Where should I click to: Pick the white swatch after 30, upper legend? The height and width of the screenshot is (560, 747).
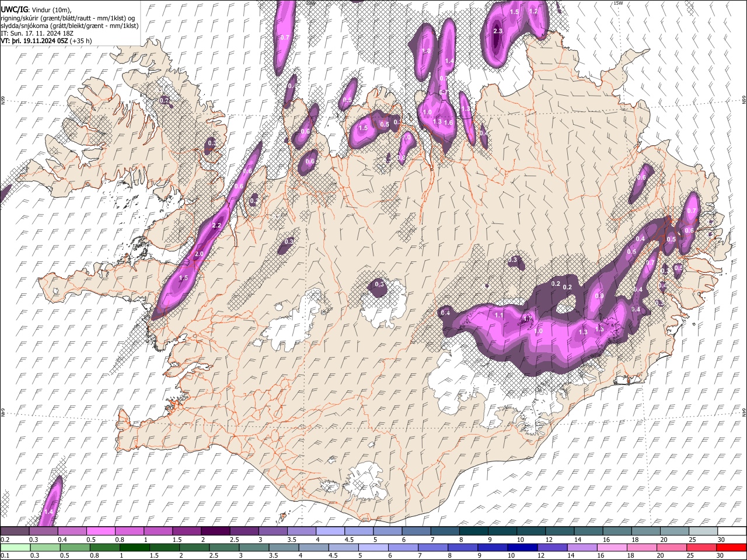732,531
